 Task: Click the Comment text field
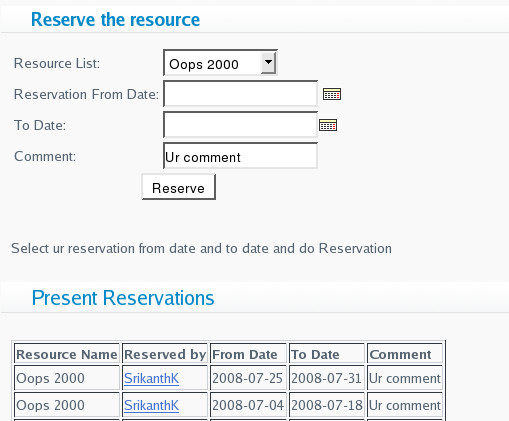point(240,156)
